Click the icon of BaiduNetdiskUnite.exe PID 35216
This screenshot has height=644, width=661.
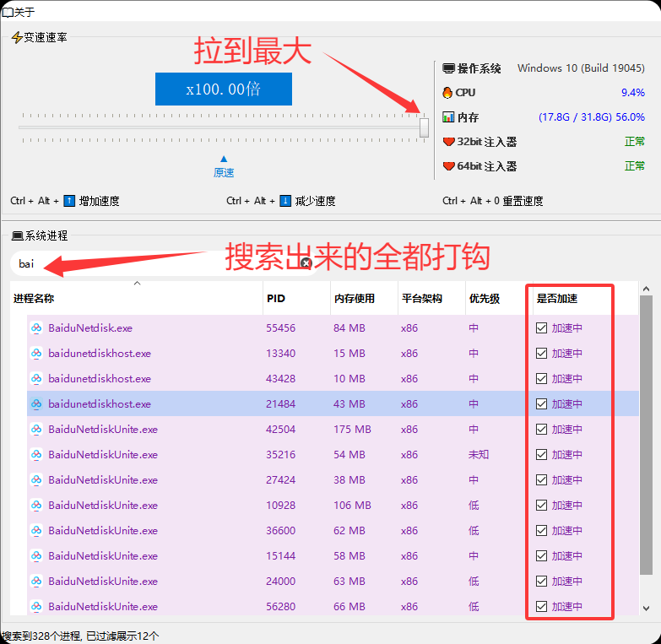(x=36, y=454)
